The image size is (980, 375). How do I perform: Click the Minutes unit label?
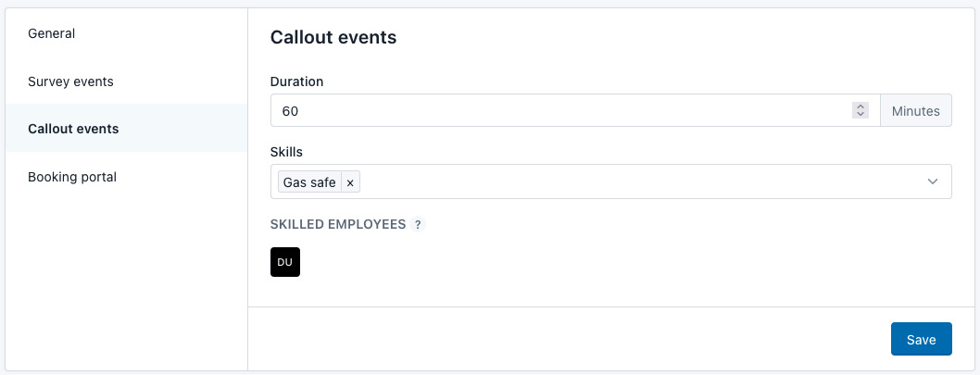[916, 110]
